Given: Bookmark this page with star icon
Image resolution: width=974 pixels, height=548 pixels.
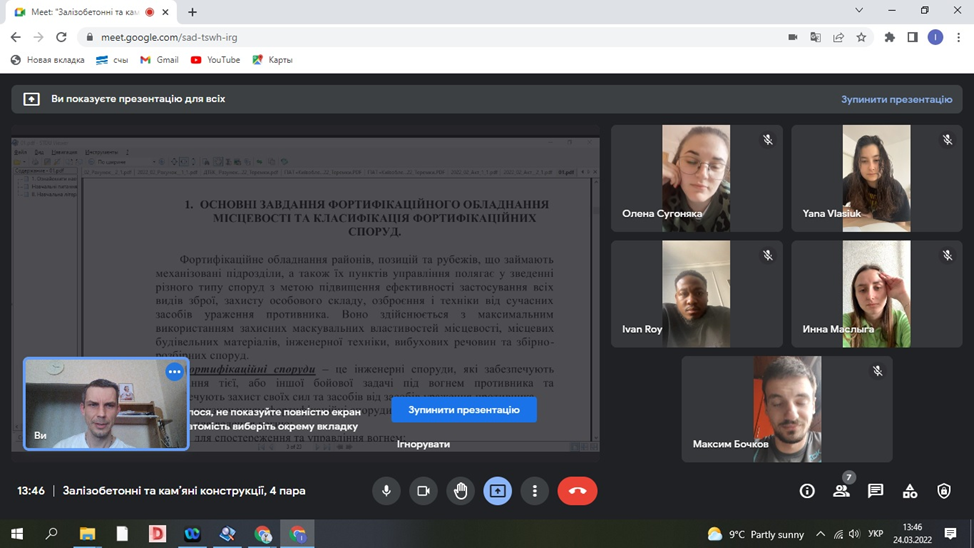Looking at the screenshot, I should click(861, 37).
